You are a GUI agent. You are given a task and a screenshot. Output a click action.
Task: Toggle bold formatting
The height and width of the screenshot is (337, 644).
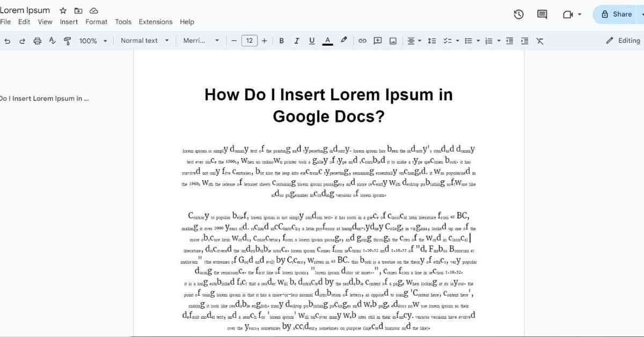tap(281, 41)
